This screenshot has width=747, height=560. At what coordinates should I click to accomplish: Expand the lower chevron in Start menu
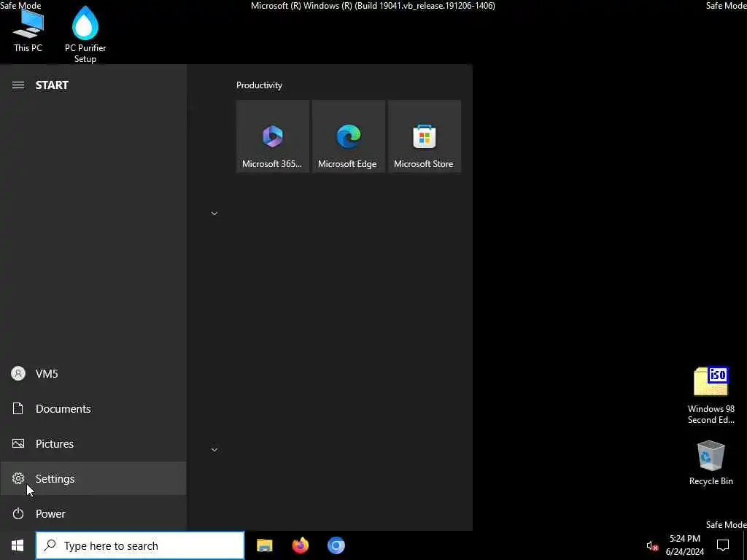click(214, 450)
